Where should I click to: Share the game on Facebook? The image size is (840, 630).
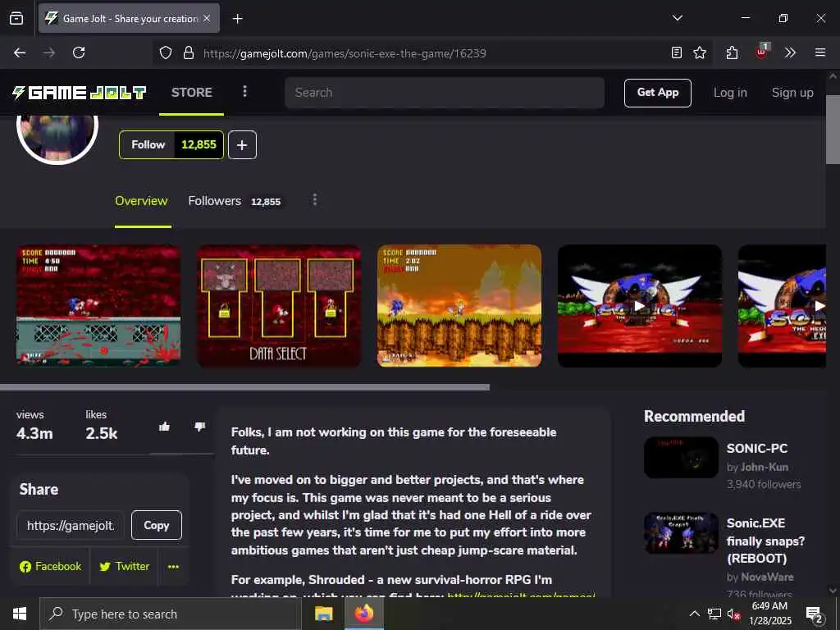[50, 567]
